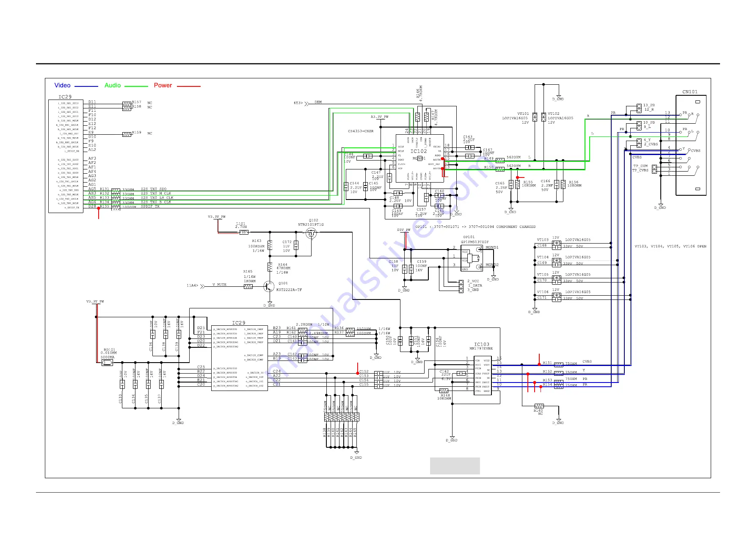The height and width of the screenshot is (535, 756).
Task: Click the R157 resistor label
Action: click(x=137, y=102)
